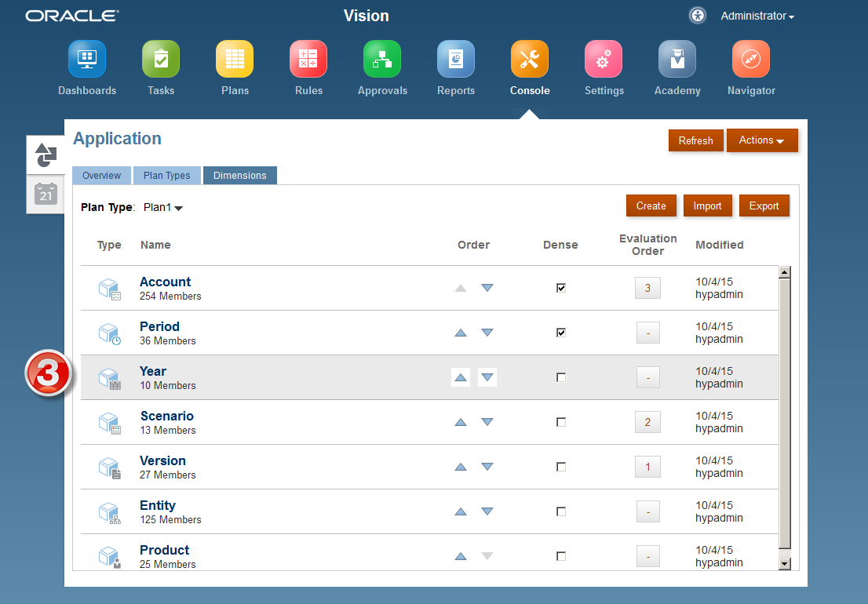Click the Product dimension cube icon
Viewport: 868px width, 604px height.
pos(110,557)
